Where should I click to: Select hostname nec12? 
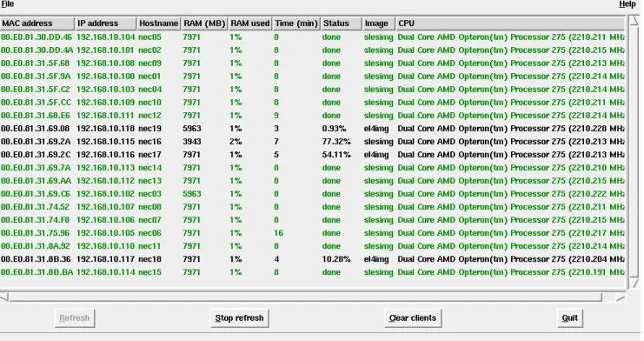coord(149,116)
